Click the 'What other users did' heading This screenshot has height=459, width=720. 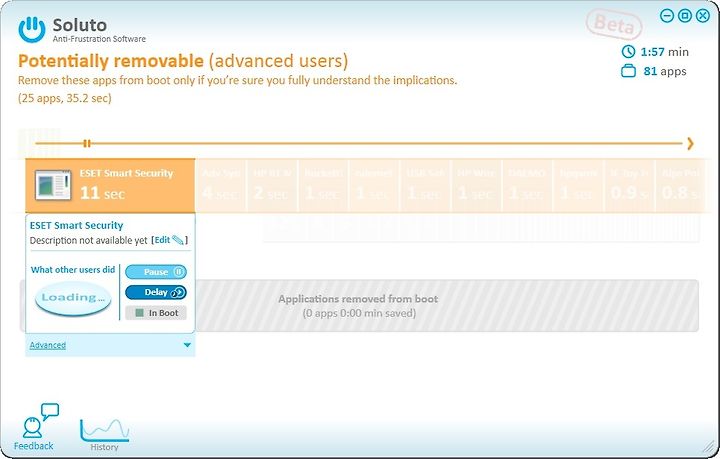coord(73,270)
